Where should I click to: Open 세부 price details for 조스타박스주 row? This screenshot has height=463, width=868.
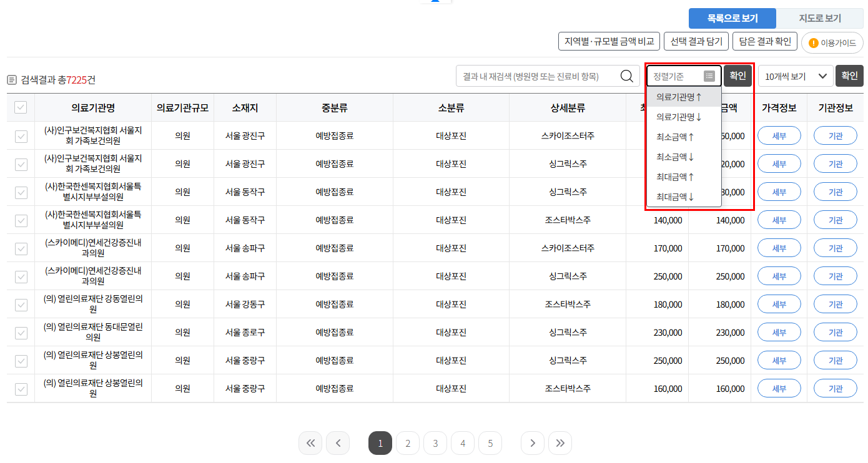(x=779, y=220)
